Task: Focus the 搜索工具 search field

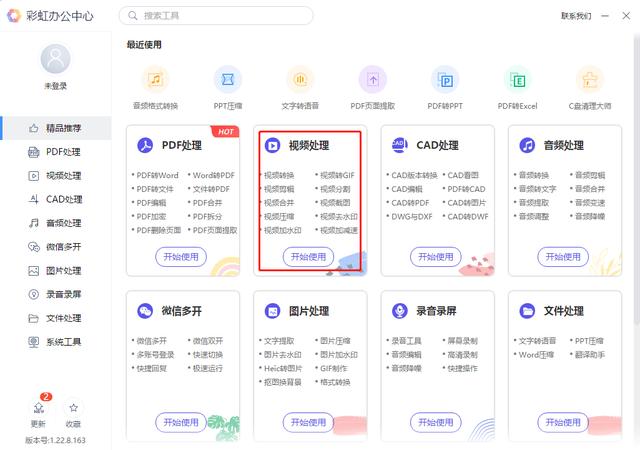Action: (216, 16)
